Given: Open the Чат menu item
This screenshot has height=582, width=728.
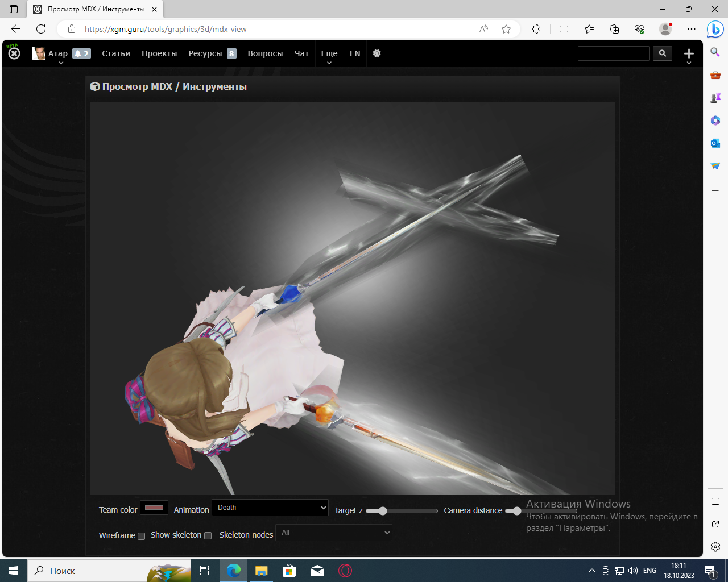Looking at the screenshot, I should [x=301, y=53].
